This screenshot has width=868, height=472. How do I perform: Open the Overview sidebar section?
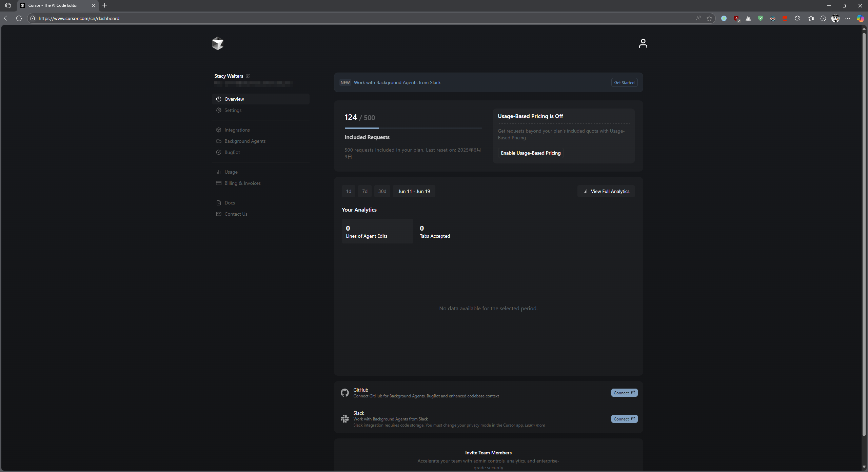[260, 99]
